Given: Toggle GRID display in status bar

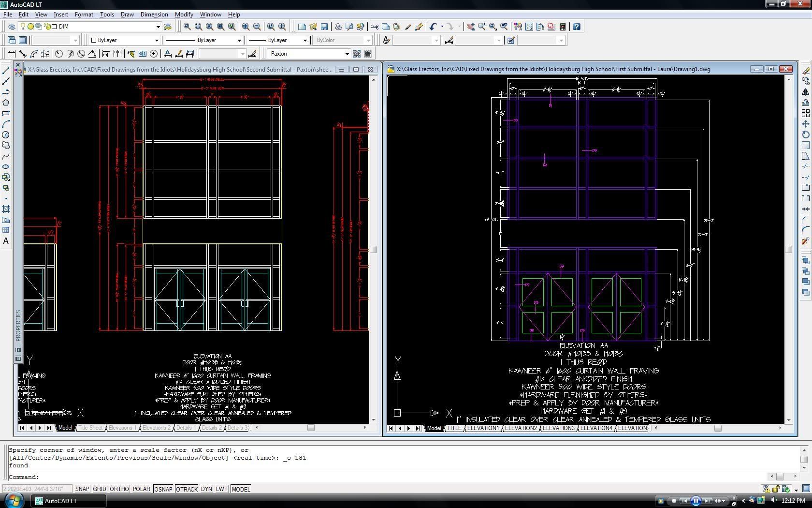Looking at the screenshot, I should click(99, 489).
